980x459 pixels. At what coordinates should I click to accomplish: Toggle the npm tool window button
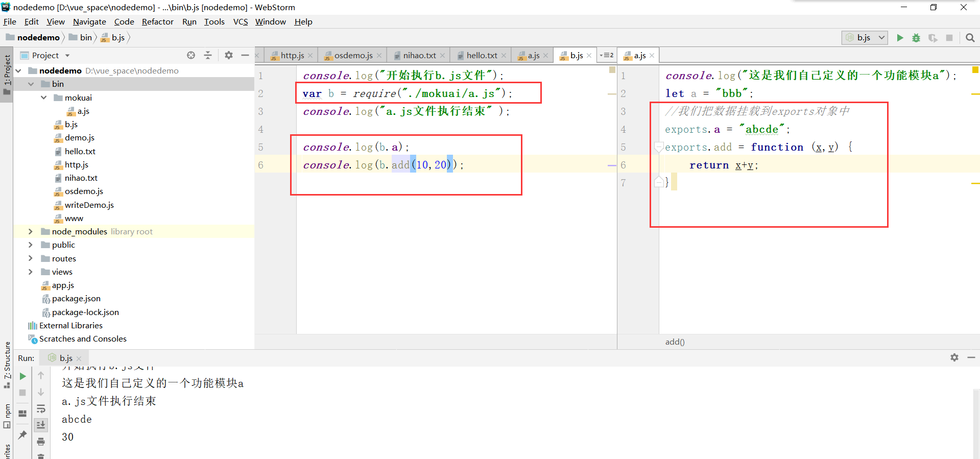[7, 416]
